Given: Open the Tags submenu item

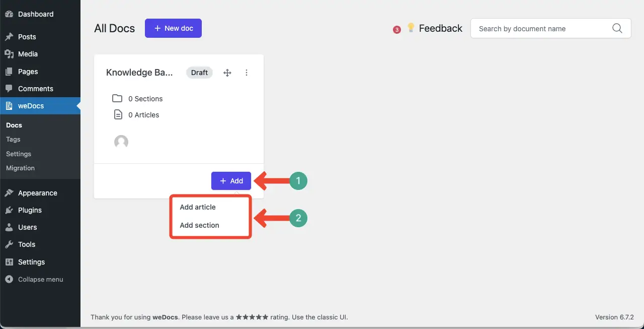Looking at the screenshot, I should tap(13, 139).
